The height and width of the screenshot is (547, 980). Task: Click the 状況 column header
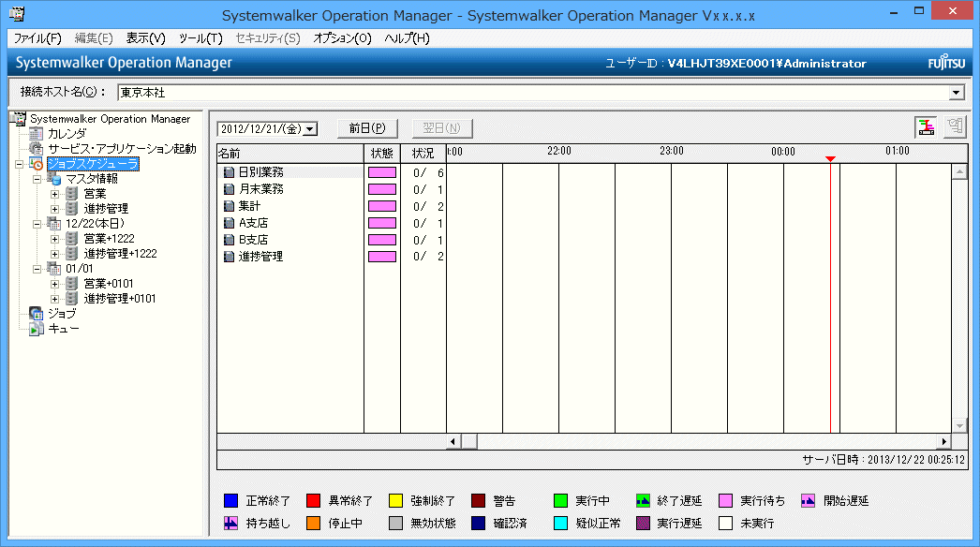[423, 154]
